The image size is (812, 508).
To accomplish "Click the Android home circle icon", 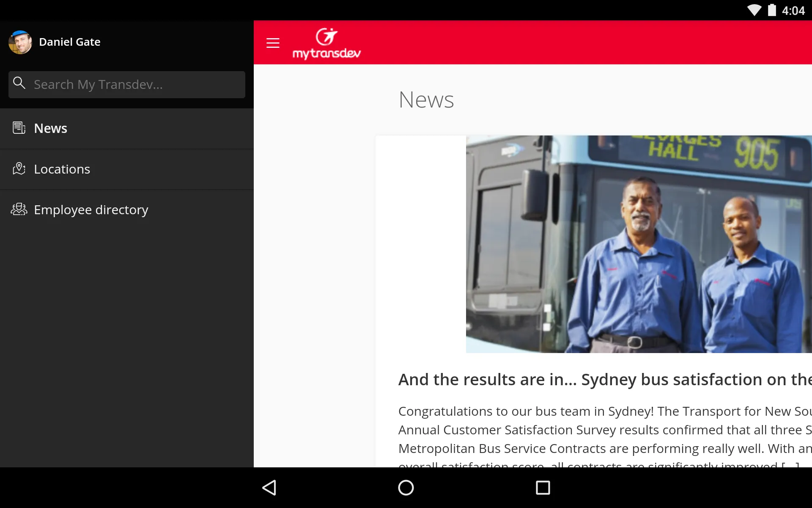I will coord(406,488).
